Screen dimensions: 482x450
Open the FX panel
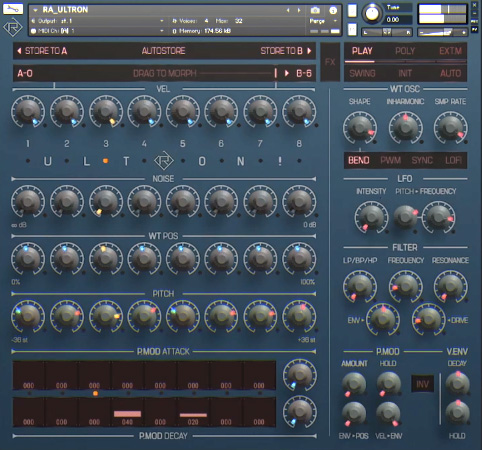pyautogui.click(x=330, y=62)
